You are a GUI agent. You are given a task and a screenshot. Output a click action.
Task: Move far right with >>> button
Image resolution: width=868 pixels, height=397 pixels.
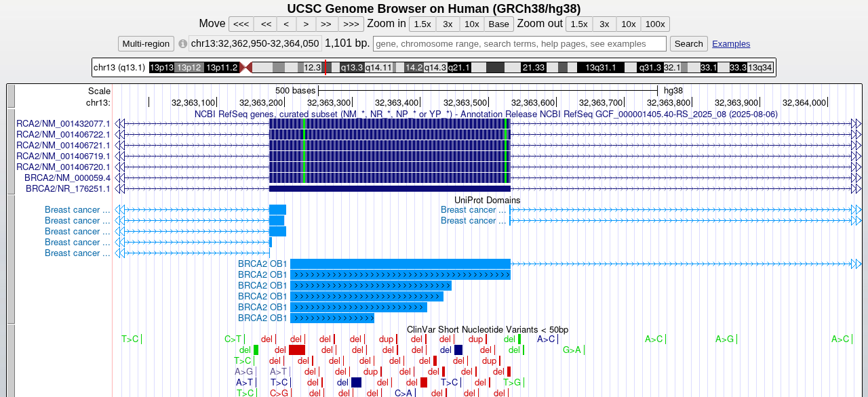pyautogui.click(x=351, y=24)
